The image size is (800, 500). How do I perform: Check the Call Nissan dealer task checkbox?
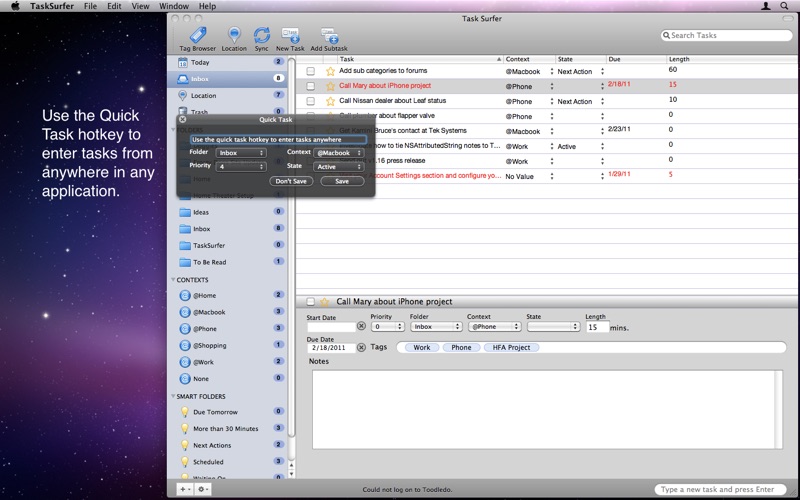[x=311, y=102]
